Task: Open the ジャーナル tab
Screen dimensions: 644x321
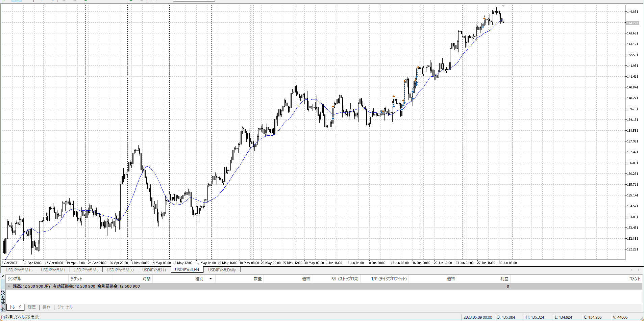Action: coord(65,307)
